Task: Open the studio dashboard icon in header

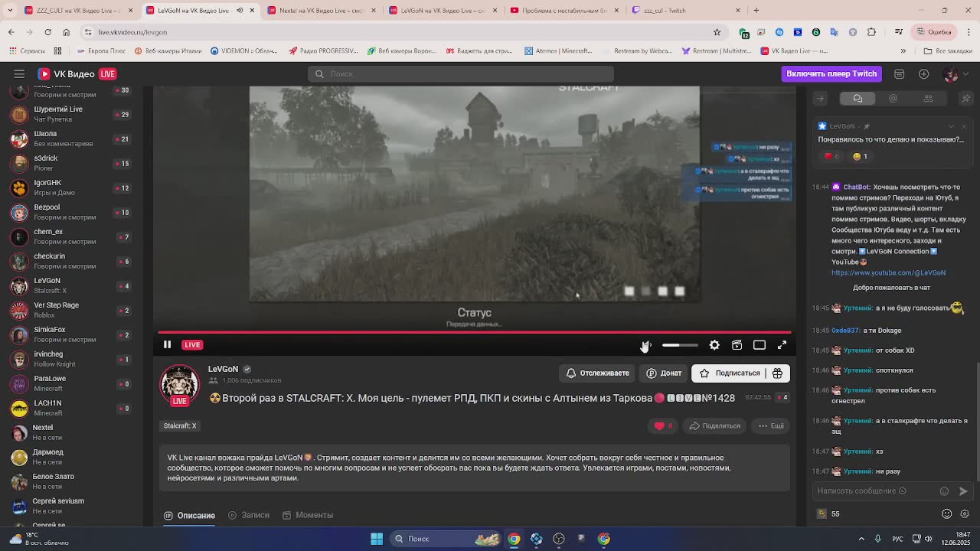Action: [900, 73]
